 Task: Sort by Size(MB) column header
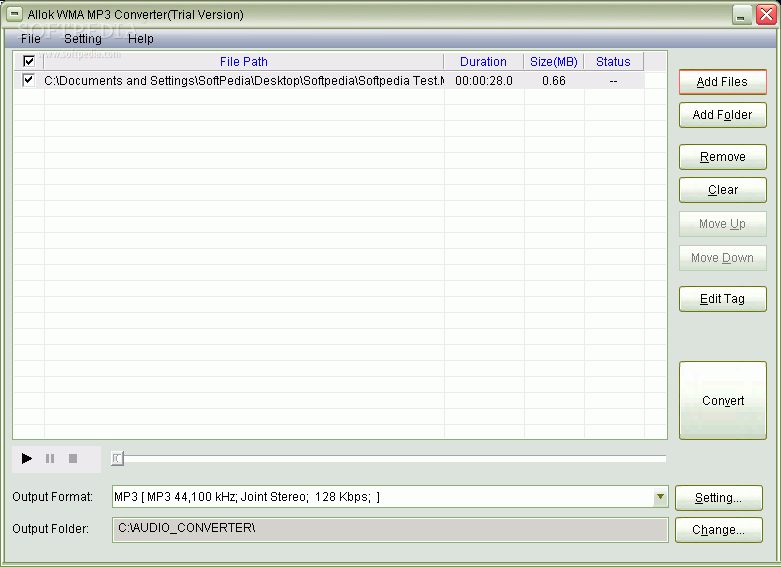point(553,62)
